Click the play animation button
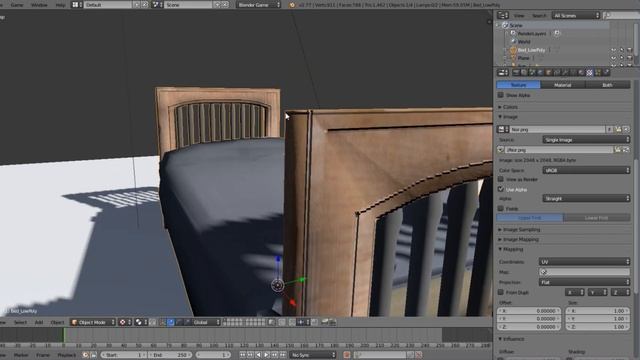The width and height of the screenshot is (640, 360). [x=267, y=355]
